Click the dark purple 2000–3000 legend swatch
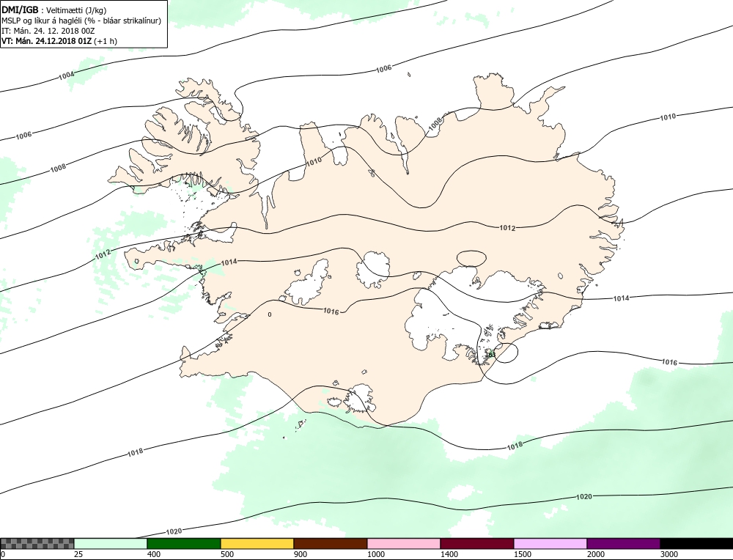 [x=623, y=543]
